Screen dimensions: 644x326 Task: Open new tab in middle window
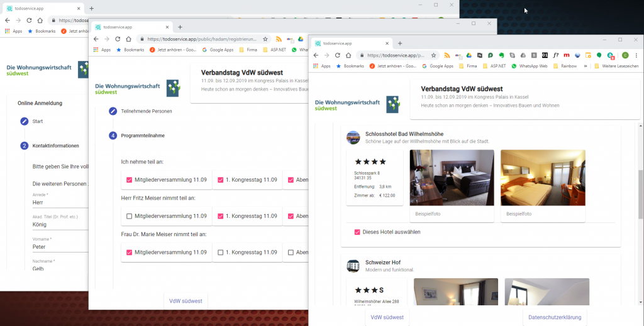tap(180, 27)
